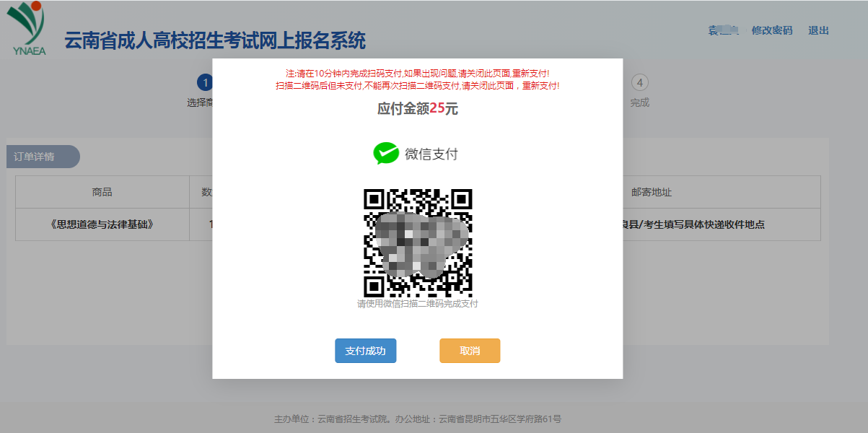The image size is (868, 433).
Task: Click the 应付金额25元 amount text
Action: pos(416,106)
